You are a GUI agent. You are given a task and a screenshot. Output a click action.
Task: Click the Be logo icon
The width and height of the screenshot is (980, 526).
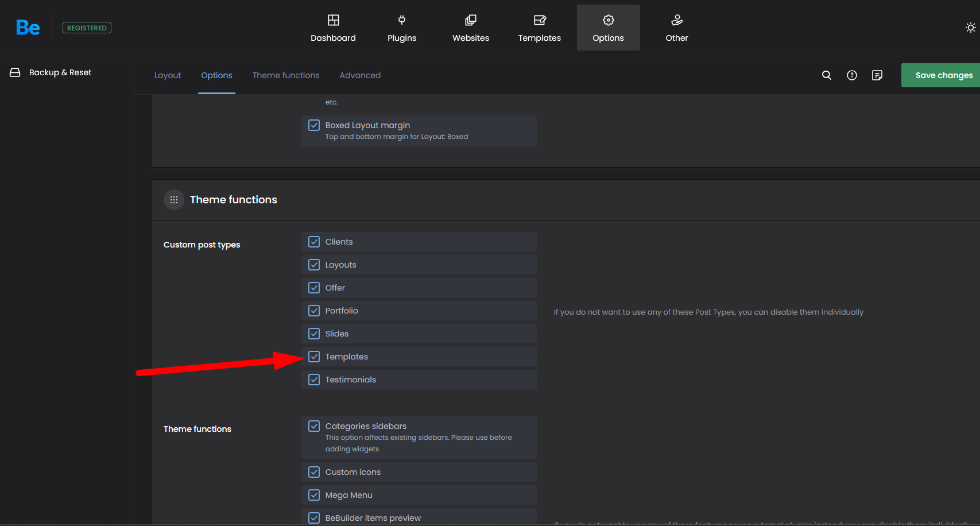28,28
